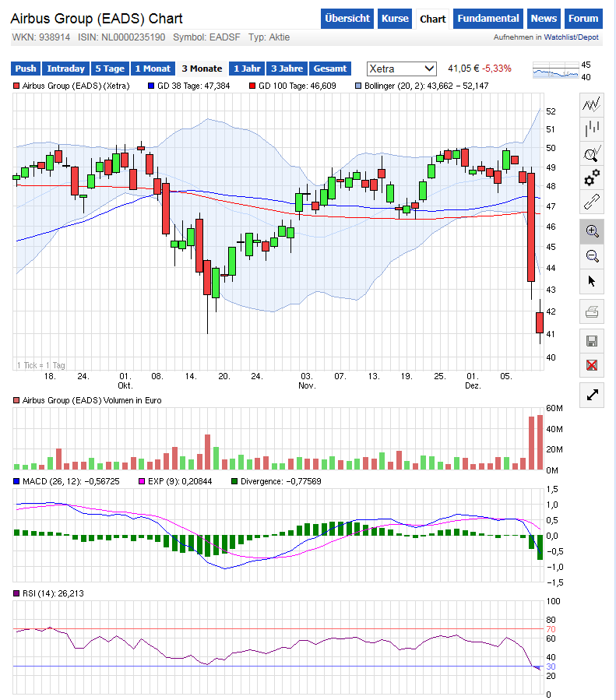Open the News tab
The height and width of the screenshot is (700, 616).
pyautogui.click(x=544, y=19)
